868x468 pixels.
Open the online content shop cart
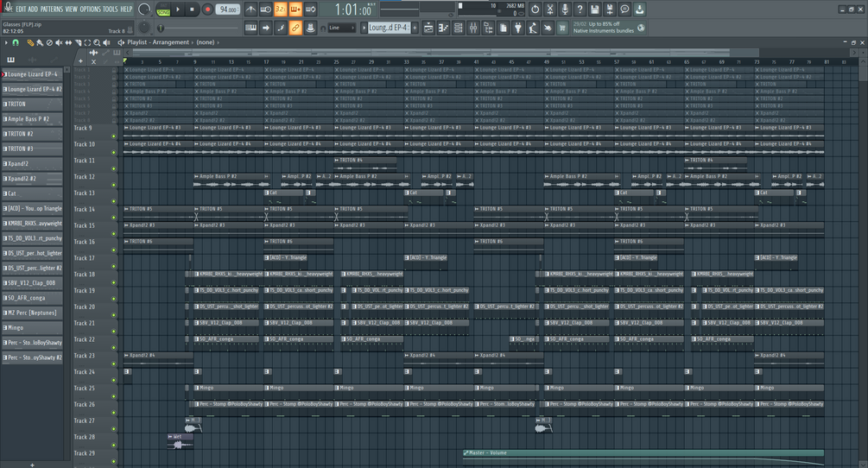pos(562,28)
